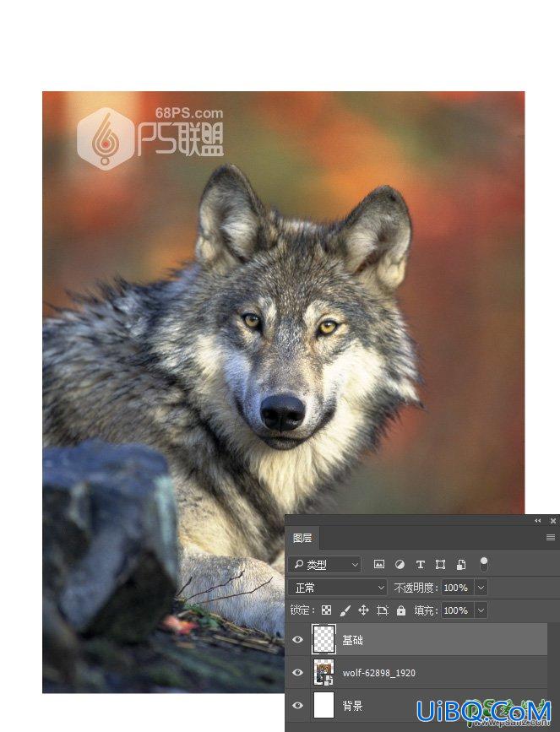Open the 正常 blend mode dropdown
This screenshot has height=732, width=560.
pos(337,588)
